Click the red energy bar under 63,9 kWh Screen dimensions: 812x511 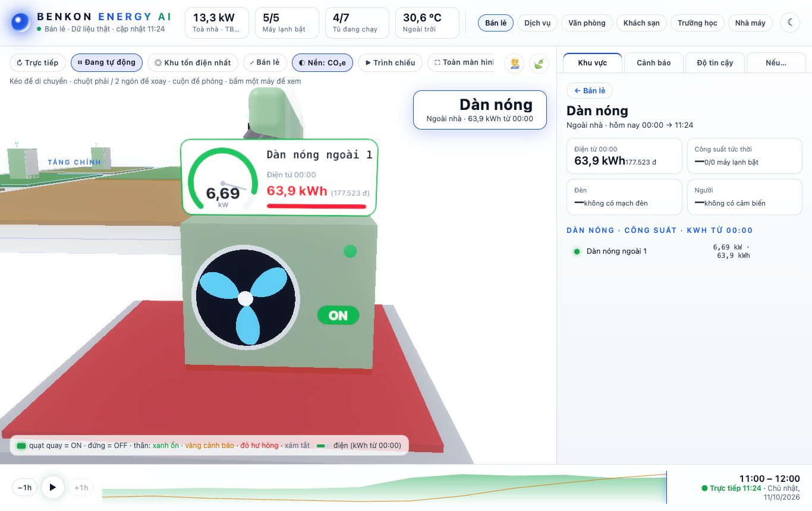coord(316,206)
